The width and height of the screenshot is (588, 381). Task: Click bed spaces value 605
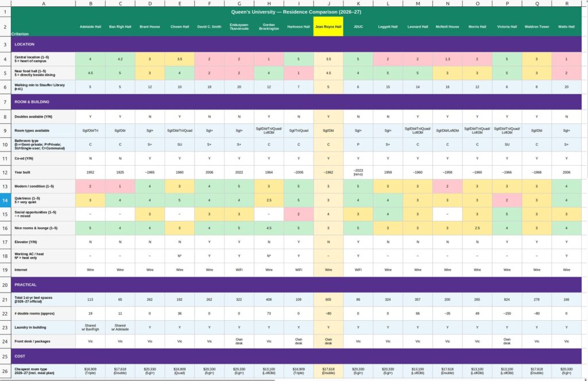coord(328,300)
